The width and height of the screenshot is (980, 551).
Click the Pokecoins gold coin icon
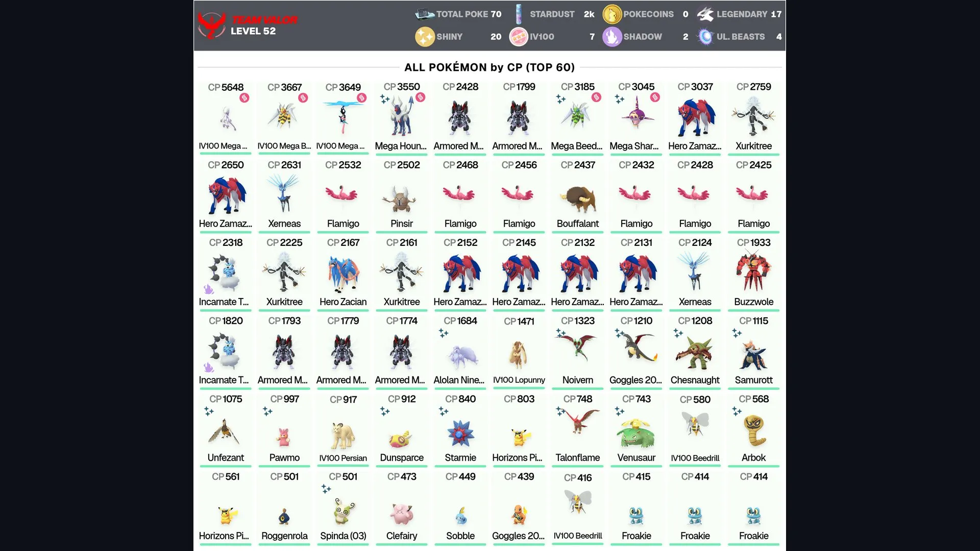[612, 14]
